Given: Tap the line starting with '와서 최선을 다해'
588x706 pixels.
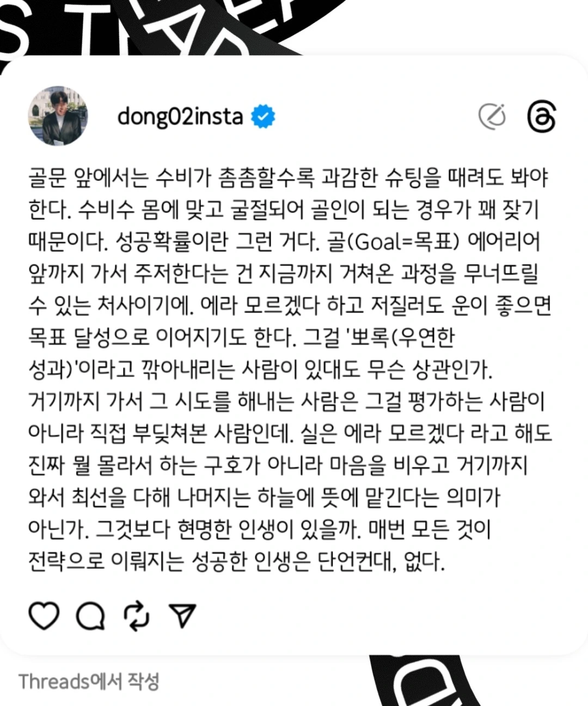Looking at the screenshot, I should 264,497.
